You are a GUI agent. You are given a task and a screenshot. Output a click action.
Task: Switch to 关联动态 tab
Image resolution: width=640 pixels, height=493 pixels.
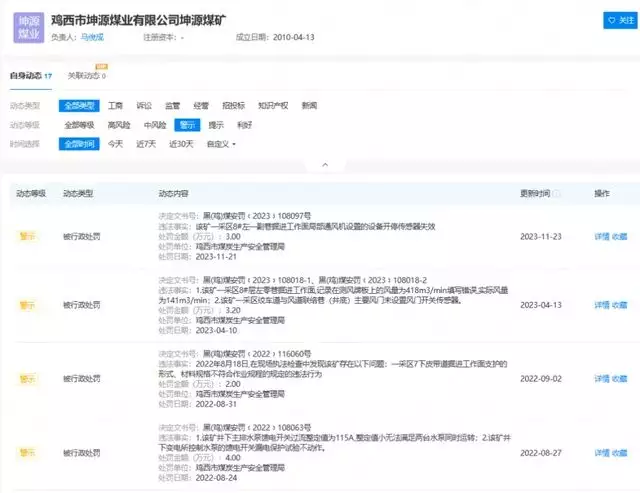click(x=87, y=76)
